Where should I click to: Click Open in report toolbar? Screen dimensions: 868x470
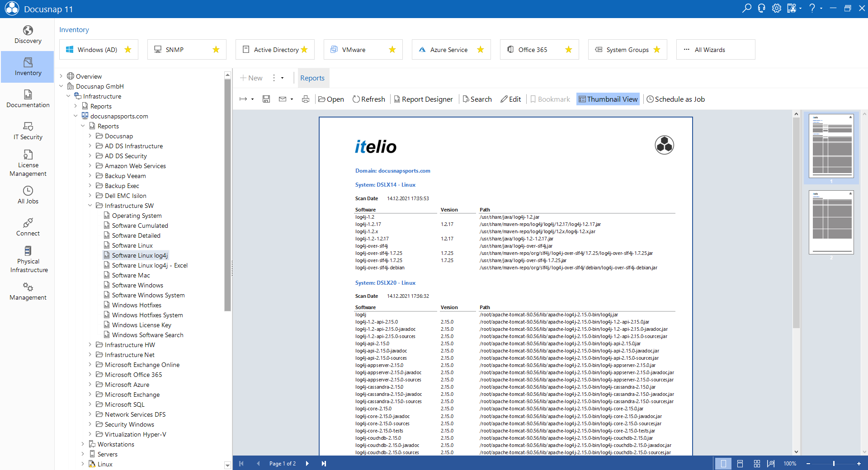(331, 99)
